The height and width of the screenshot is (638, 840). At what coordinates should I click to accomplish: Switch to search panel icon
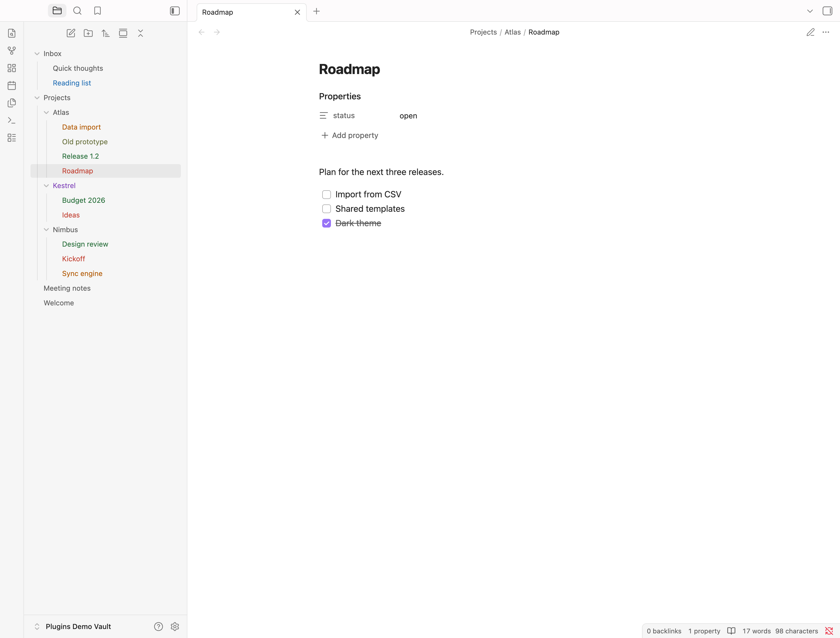tap(78, 11)
